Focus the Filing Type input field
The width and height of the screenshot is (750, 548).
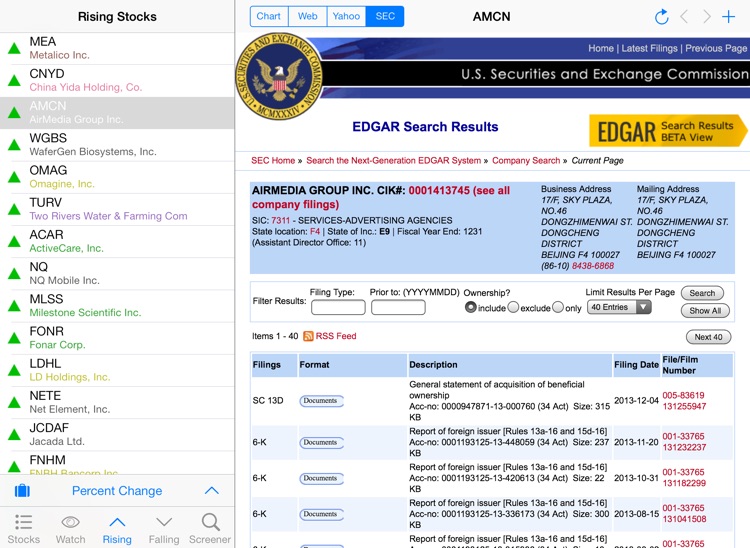[338, 307]
